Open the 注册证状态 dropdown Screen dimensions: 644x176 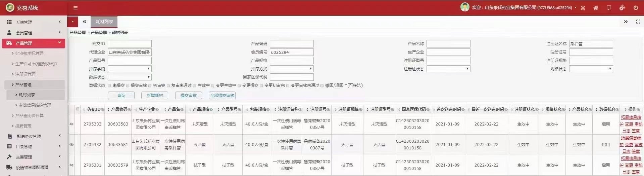[448, 69]
